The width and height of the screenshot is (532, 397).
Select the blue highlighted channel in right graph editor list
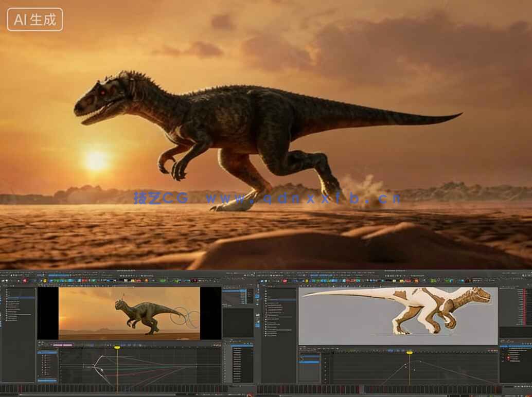[309, 362]
